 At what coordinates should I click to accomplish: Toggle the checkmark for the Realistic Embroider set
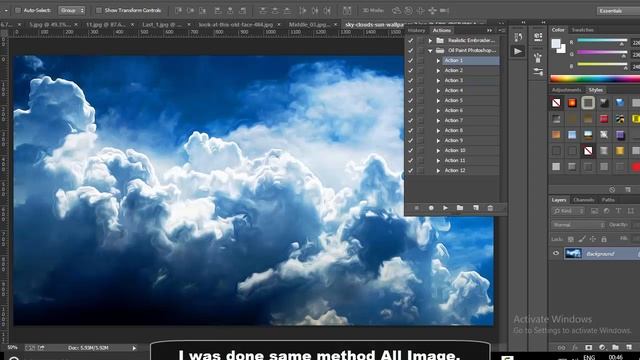click(411, 40)
